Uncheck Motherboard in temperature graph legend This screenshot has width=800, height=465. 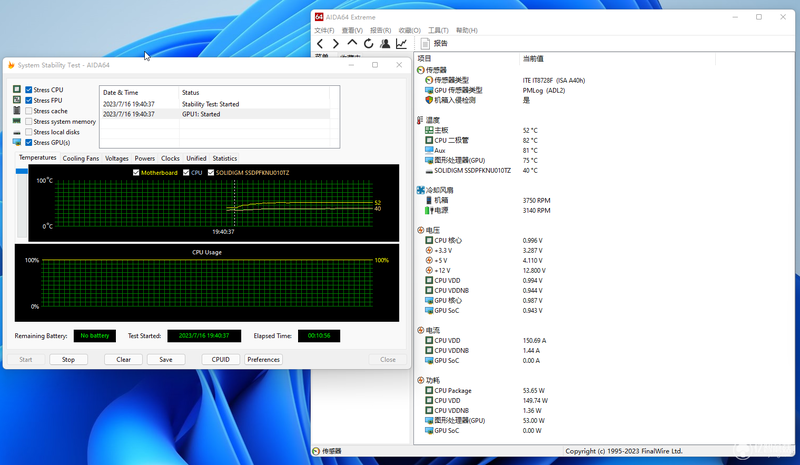[x=136, y=173]
